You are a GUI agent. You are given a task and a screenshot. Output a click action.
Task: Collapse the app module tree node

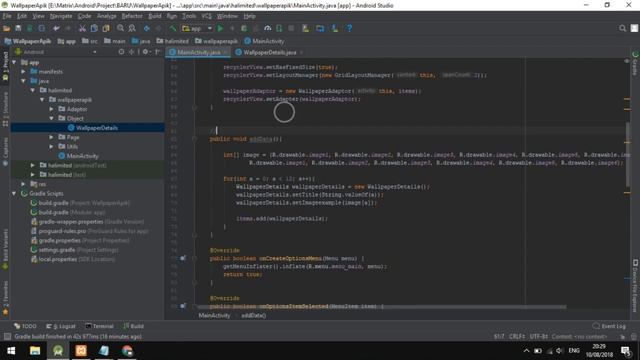[14, 62]
